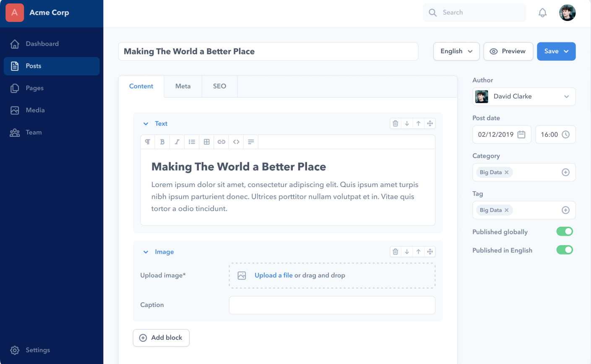This screenshot has width=591, height=364.
Task: Toggle italic formatting
Action: (x=177, y=142)
